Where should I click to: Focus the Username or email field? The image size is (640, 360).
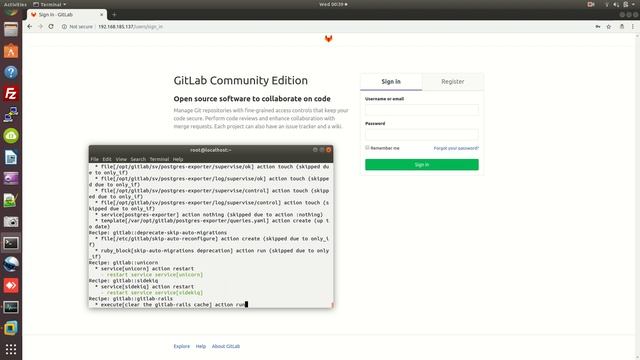(422, 110)
